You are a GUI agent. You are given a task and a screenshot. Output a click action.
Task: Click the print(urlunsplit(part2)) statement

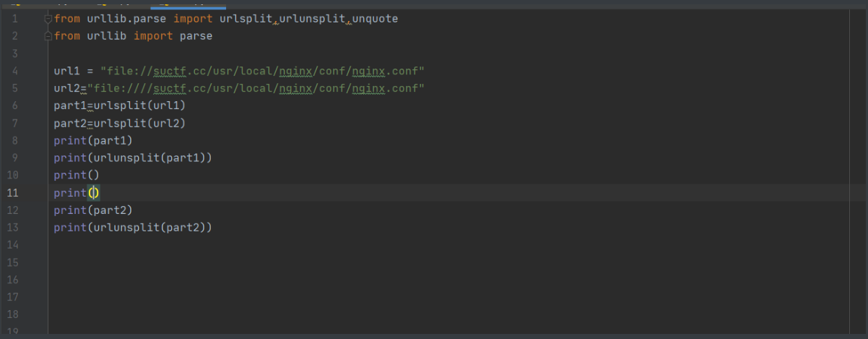[x=133, y=228]
